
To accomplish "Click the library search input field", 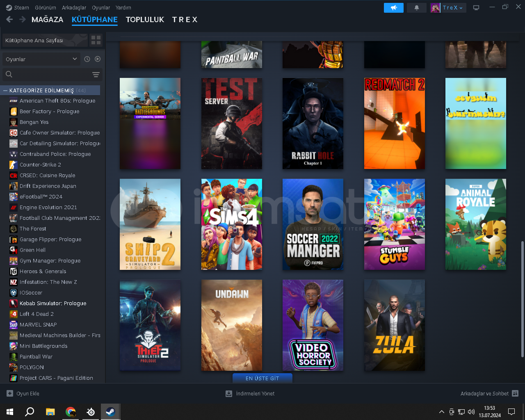I will pos(52,74).
